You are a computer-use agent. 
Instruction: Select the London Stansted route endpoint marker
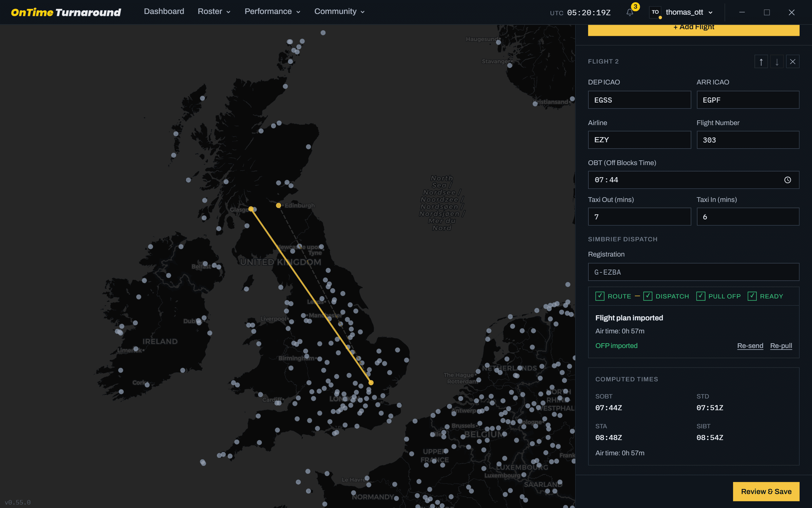tap(371, 382)
